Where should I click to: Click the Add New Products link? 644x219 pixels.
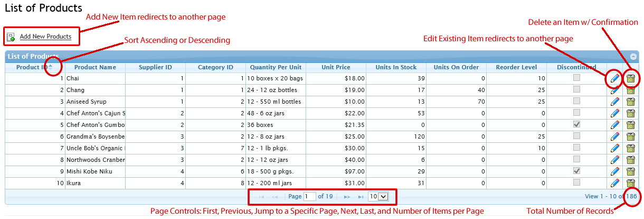click(45, 36)
